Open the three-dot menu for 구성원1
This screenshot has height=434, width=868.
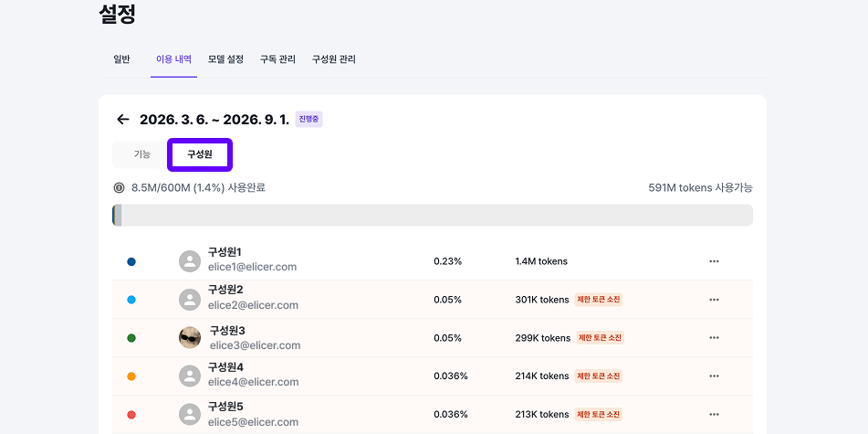tap(714, 261)
